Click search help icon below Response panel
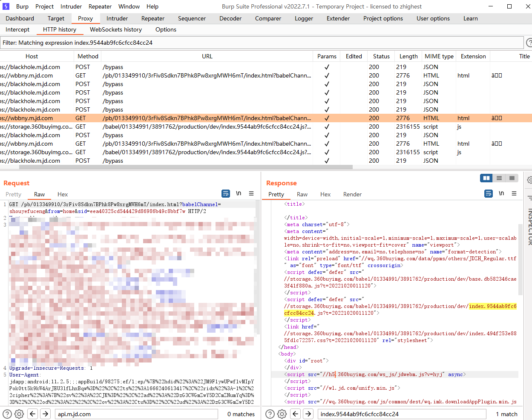Viewport: 532px width, 420px height. [x=270, y=414]
